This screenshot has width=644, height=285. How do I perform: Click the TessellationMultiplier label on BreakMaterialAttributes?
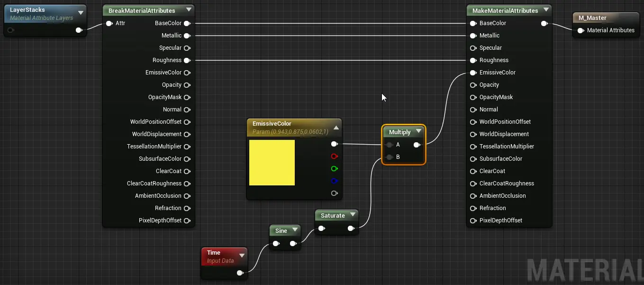pyautogui.click(x=154, y=147)
